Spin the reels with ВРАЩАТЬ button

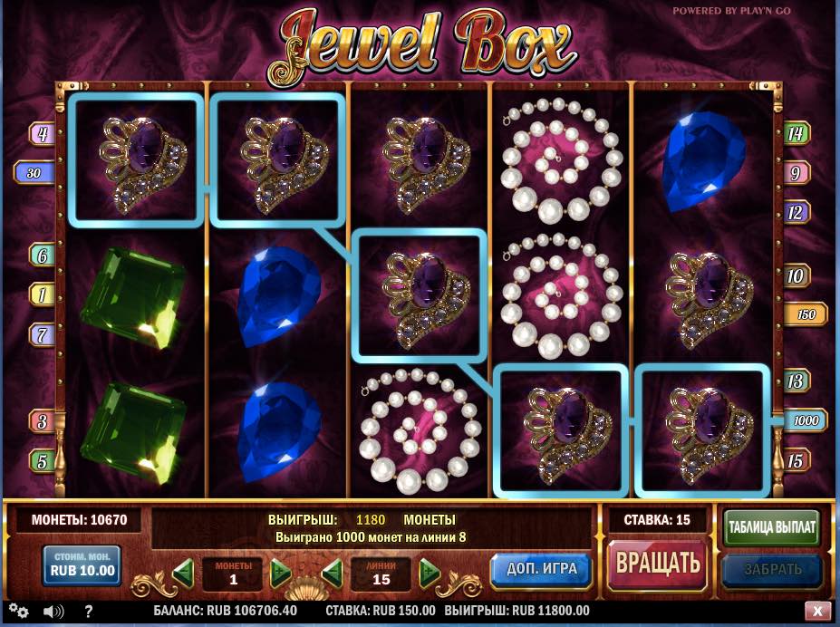tap(657, 564)
